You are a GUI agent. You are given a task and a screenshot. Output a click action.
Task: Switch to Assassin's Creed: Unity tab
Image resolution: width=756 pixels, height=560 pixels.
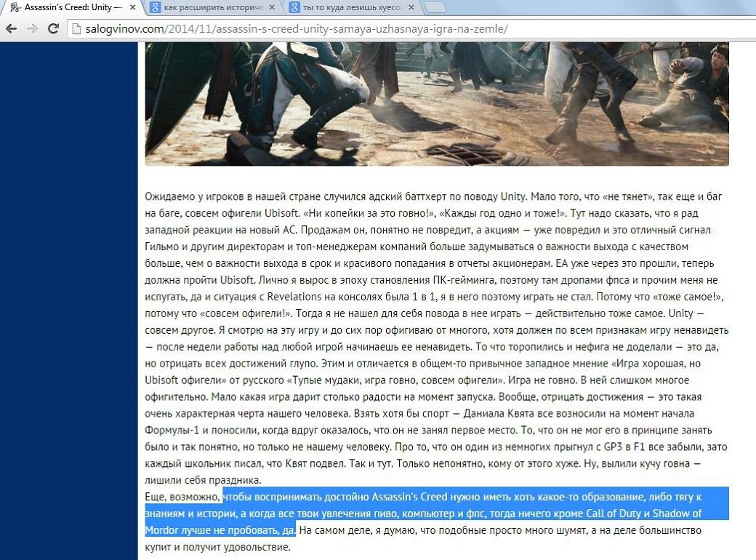(71, 7)
